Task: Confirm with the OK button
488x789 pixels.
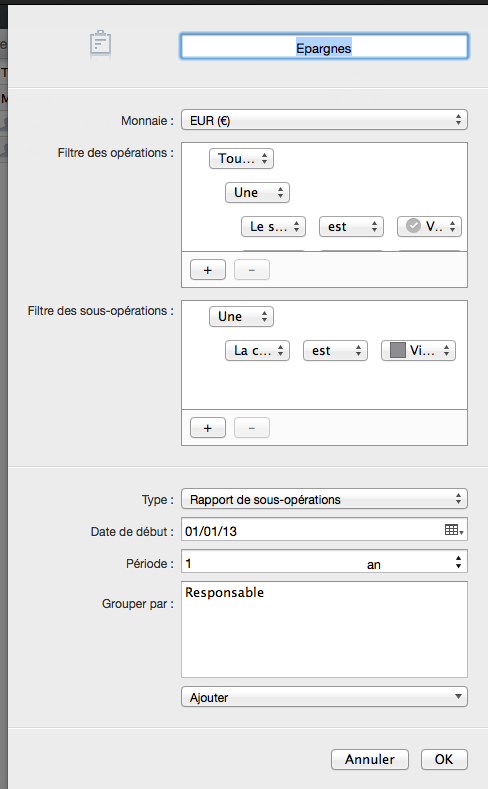Action: [x=444, y=759]
